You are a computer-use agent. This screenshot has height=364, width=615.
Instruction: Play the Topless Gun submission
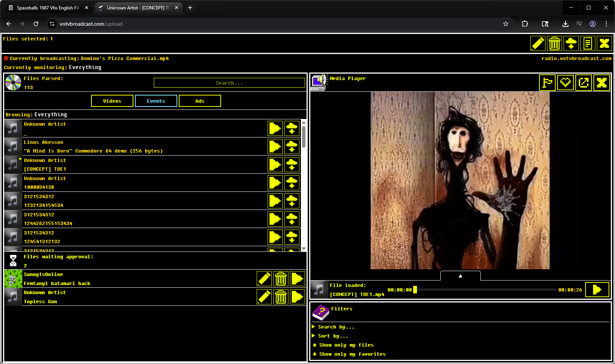297,297
